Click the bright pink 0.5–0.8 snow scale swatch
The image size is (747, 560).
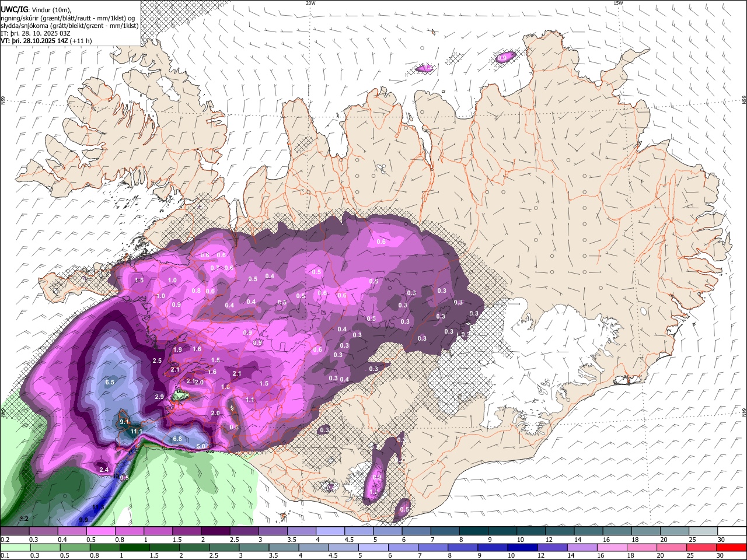pos(100,531)
